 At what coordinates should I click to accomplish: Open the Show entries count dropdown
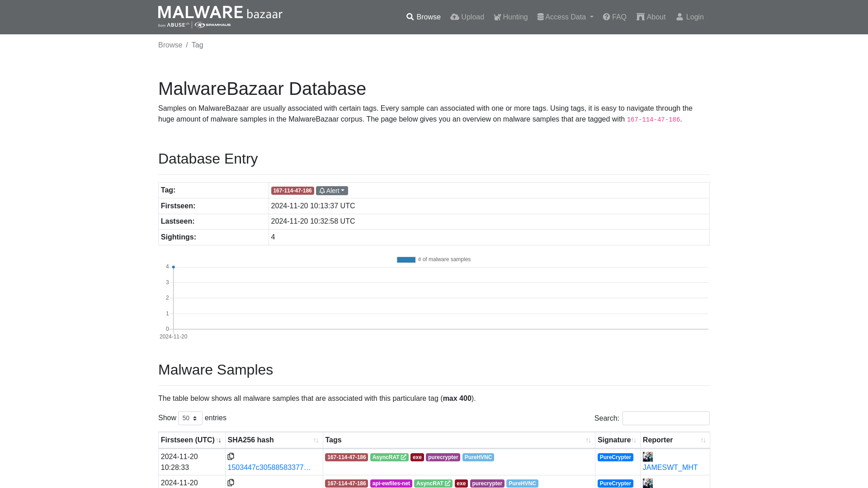click(x=189, y=418)
